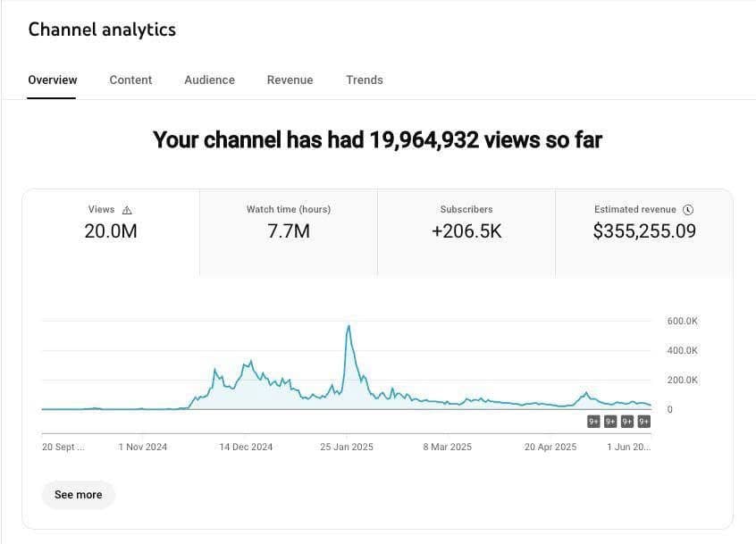Open the first 9+ video marker under chart
Viewport: 756px width, 544px height.
pyautogui.click(x=593, y=422)
